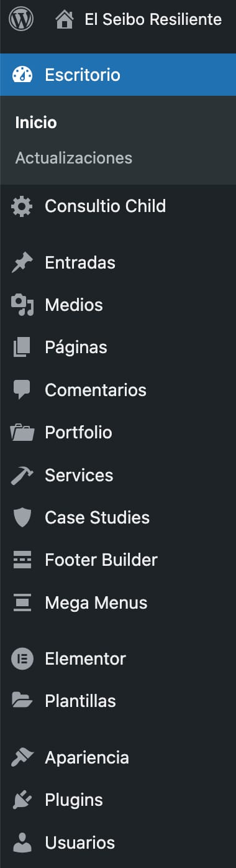Select Usuarios in the admin sidebar
The image size is (236, 868).
pyautogui.click(x=118, y=843)
